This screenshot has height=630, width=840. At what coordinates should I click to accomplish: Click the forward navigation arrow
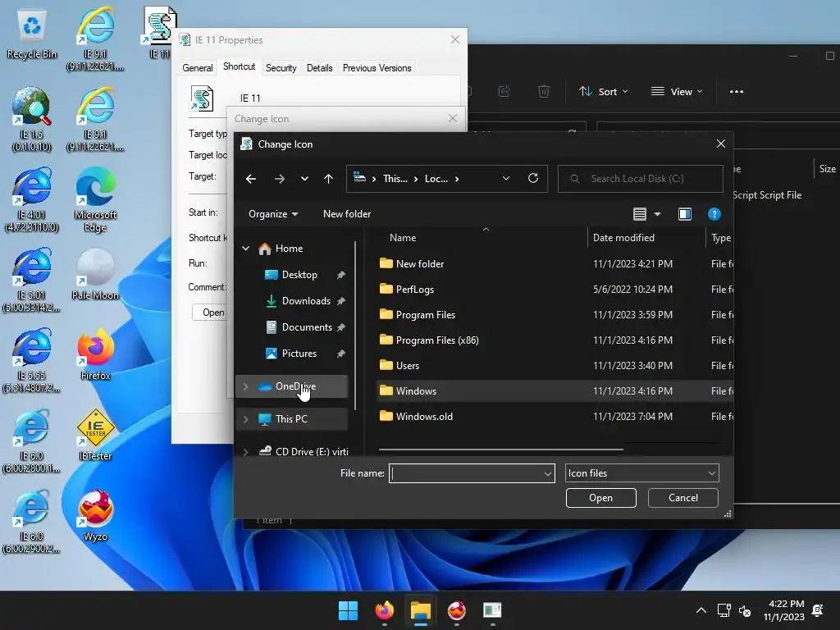click(279, 178)
